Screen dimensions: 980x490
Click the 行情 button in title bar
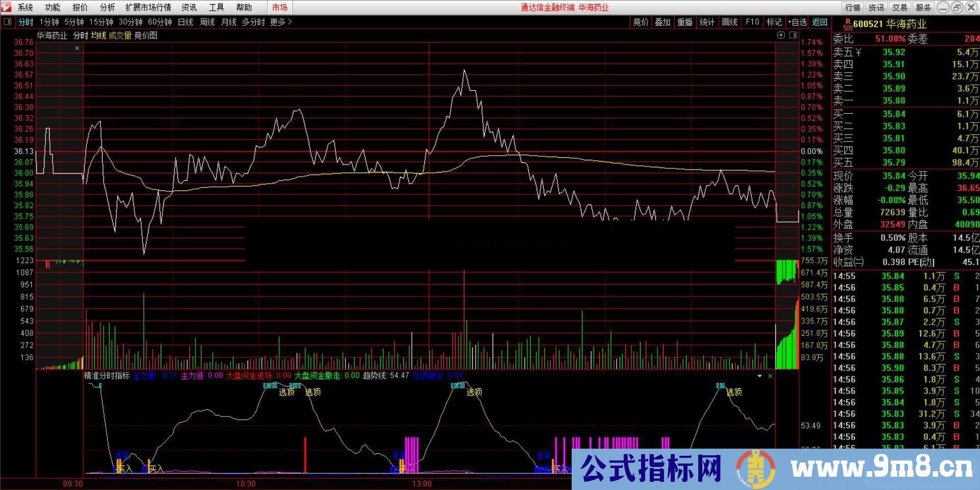pos(853,7)
